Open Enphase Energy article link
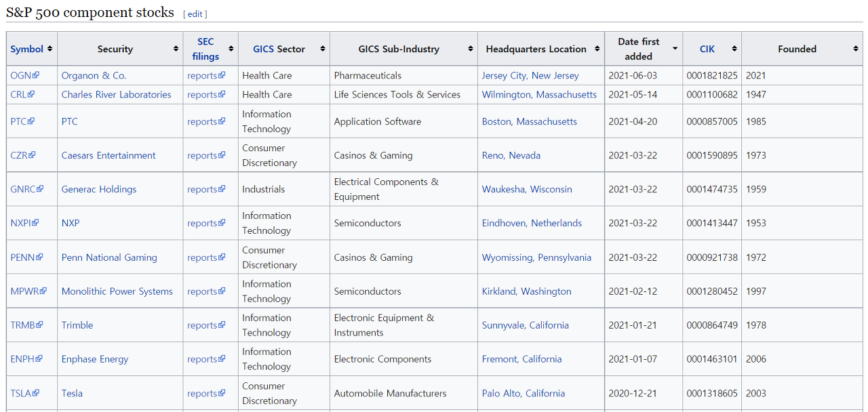Viewport: 868px width, 412px height. point(95,359)
